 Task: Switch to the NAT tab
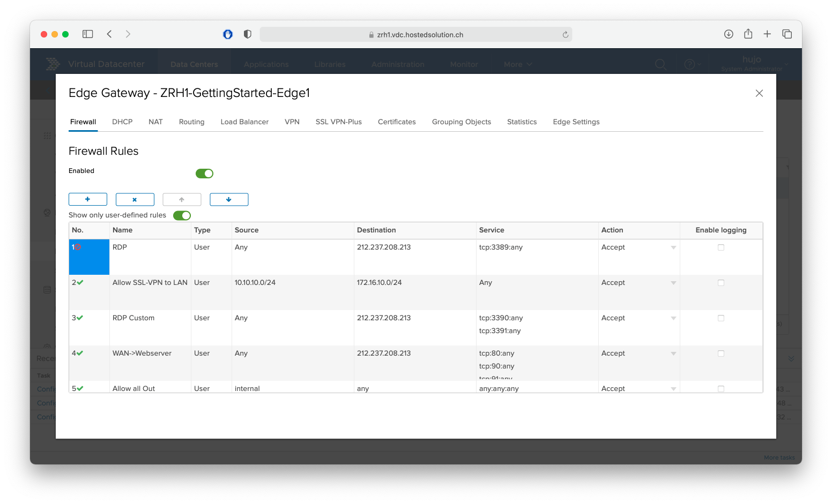click(x=155, y=122)
